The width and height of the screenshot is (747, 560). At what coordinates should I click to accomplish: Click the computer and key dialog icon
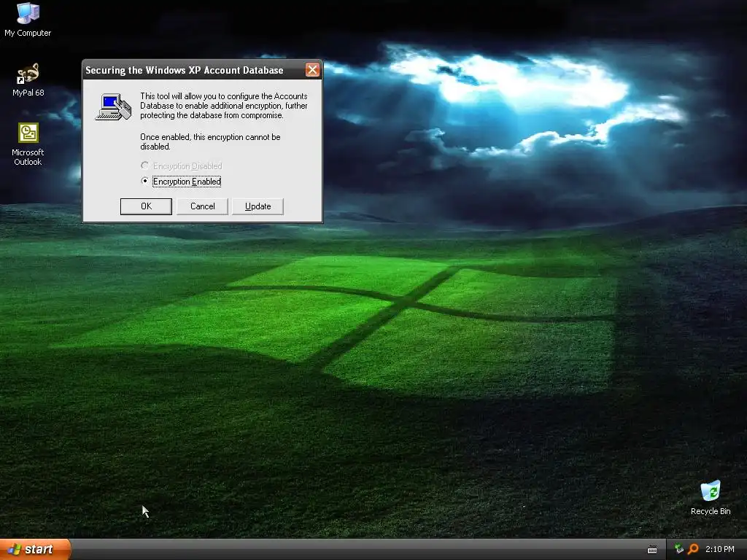tap(113, 106)
